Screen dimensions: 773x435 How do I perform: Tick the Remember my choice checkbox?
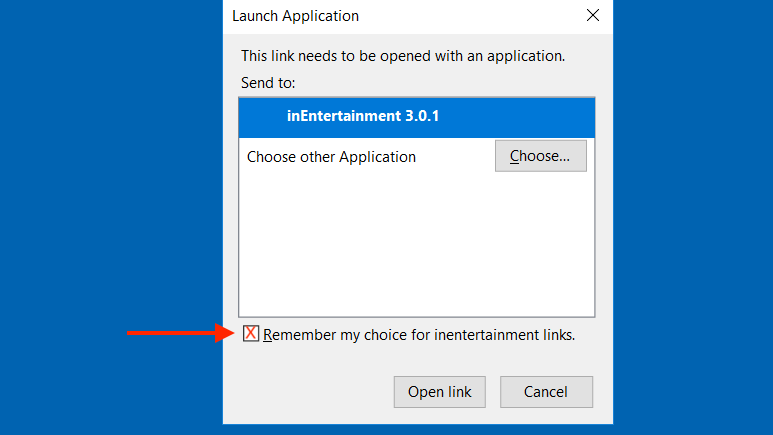[250, 333]
